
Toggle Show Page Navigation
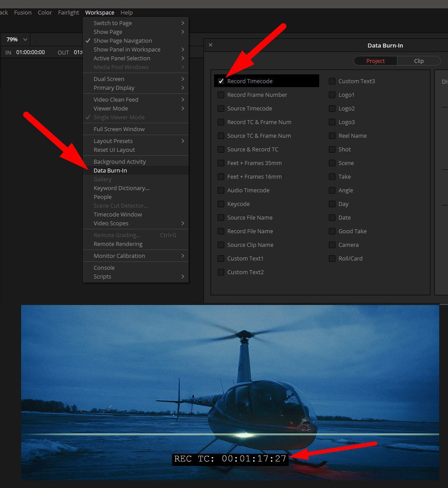tap(135, 40)
